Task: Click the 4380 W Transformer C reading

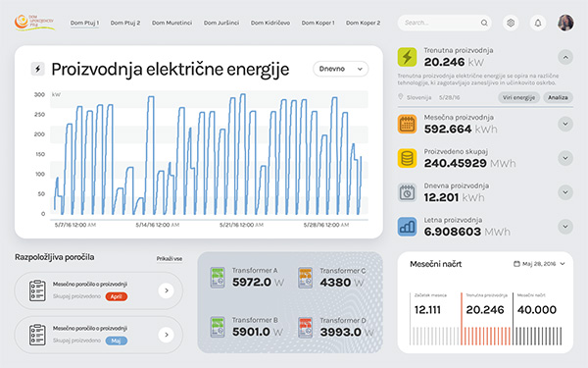Action: point(342,283)
